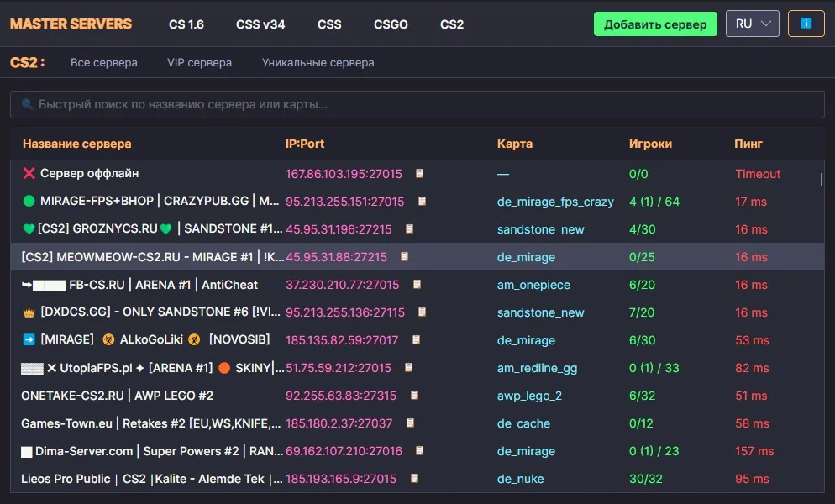835x504 pixels.
Task: Copy IP 51.75.59.212:27015 with clipboard icon
Action: click(408, 367)
